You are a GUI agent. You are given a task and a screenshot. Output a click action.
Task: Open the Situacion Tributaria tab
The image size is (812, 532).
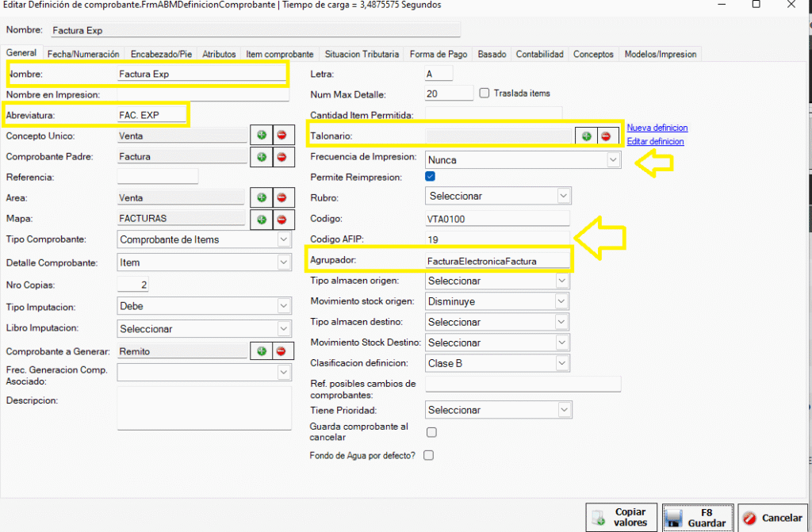click(362, 55)
